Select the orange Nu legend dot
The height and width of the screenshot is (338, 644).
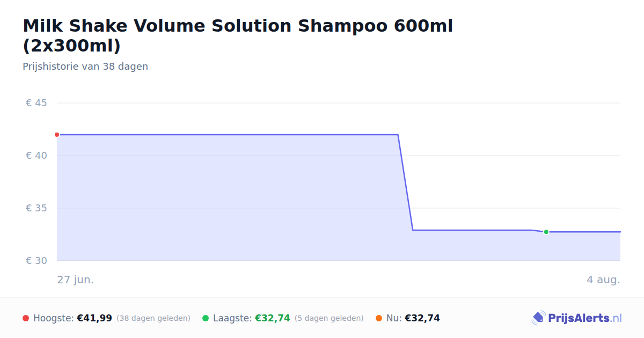tap(379, 318)
